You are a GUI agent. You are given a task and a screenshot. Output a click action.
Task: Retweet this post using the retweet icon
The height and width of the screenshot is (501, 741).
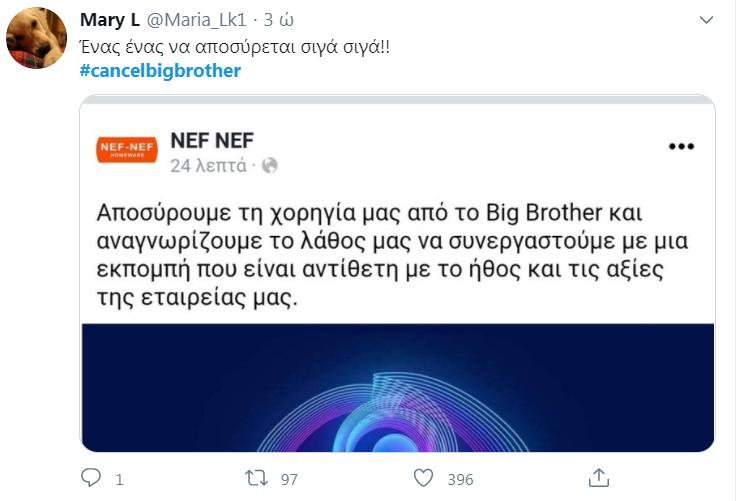point(256,478)
